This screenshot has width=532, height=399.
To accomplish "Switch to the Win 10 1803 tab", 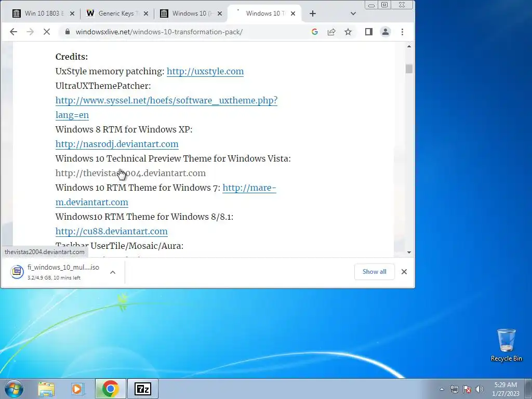I will pyautogui.click(x=44, y=14).
